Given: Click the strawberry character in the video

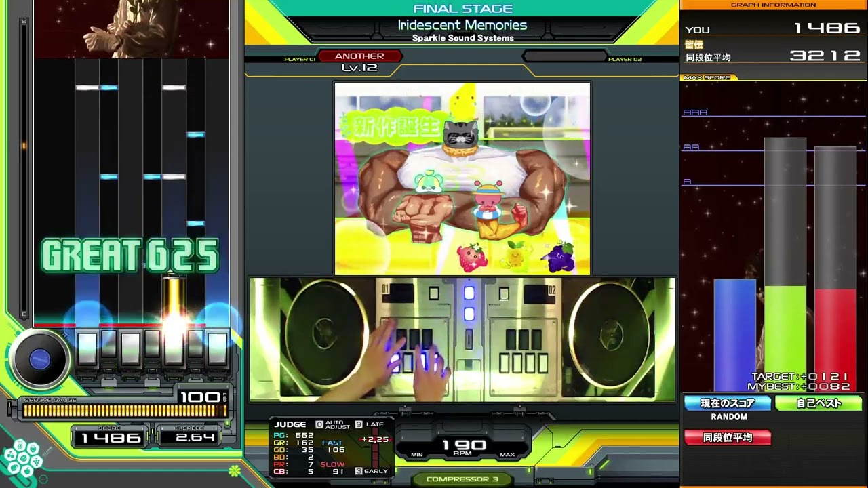Looking at the screenshot, I should pos(471,258).
